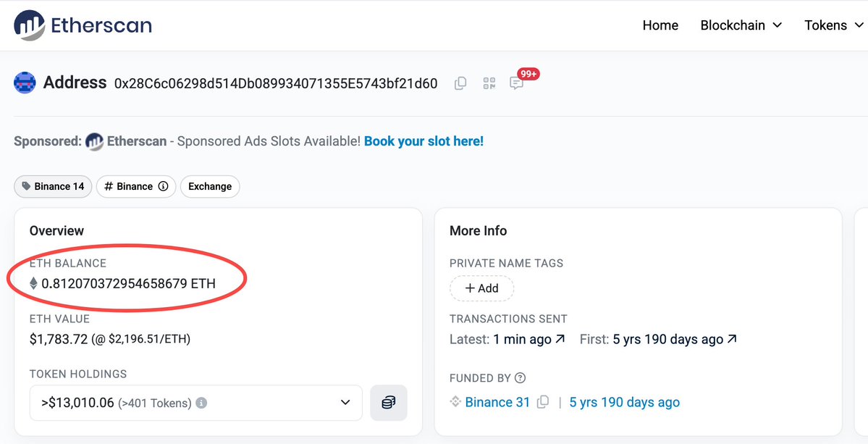
Task: Open token holdings wallet icon button
Action: tap(389, 403)
